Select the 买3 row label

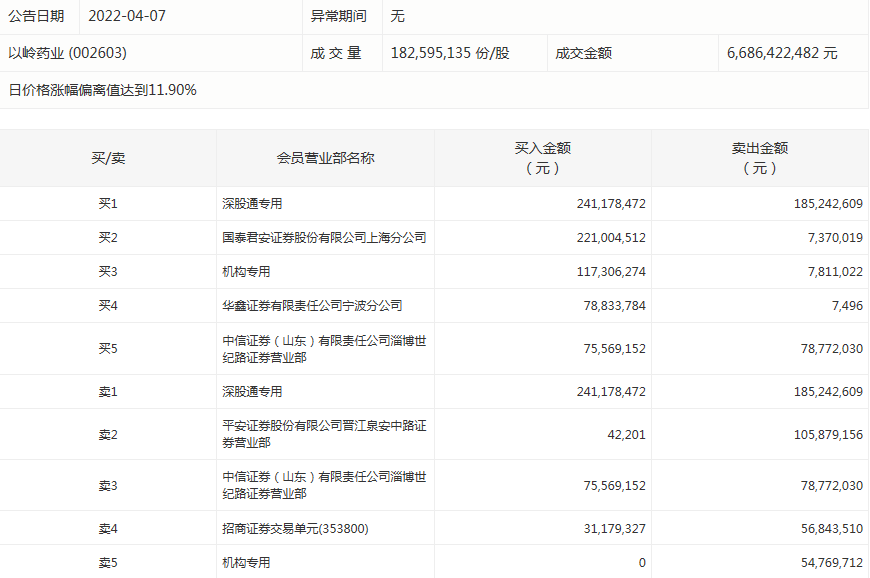coord(108,272)
